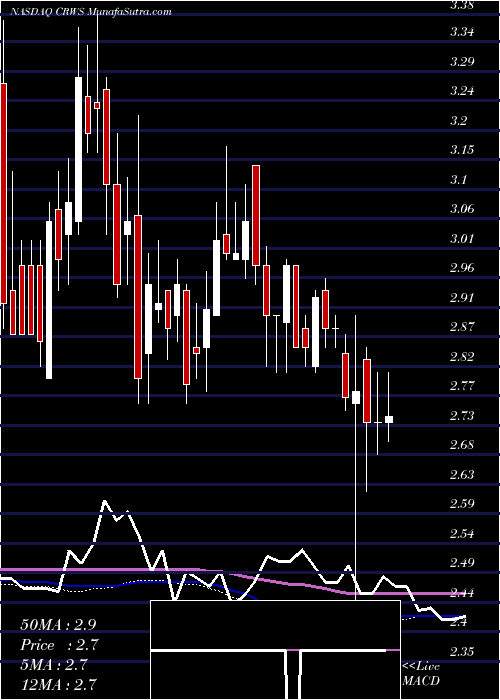500x700 pixels.
Task: Click the 2.63 price axis label
Action: pos(462,475)
